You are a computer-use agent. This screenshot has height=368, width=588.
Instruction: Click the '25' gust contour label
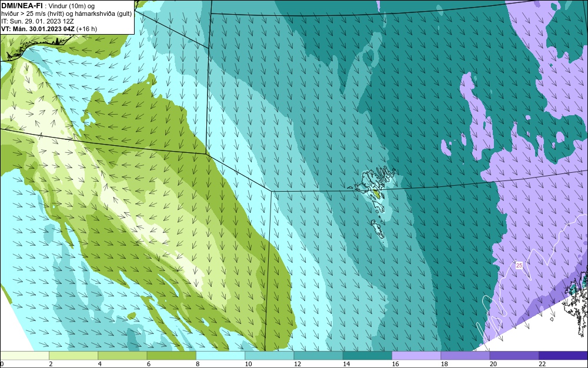519,265
